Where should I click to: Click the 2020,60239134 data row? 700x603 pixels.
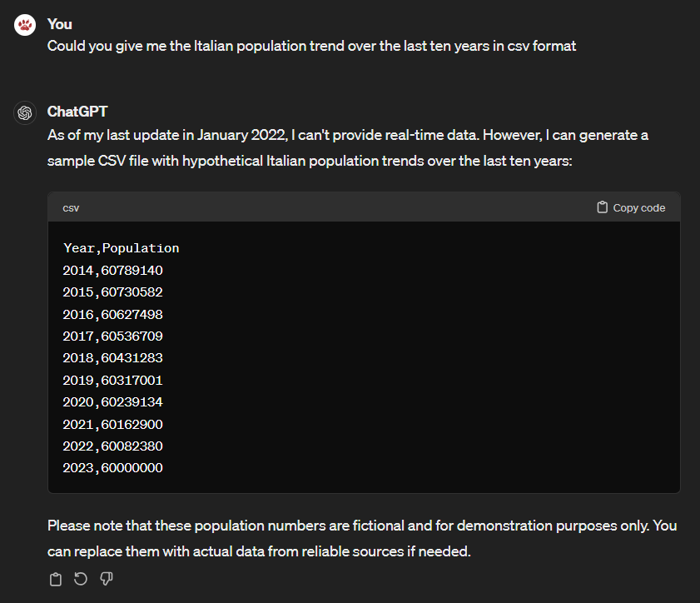[113, 402]
